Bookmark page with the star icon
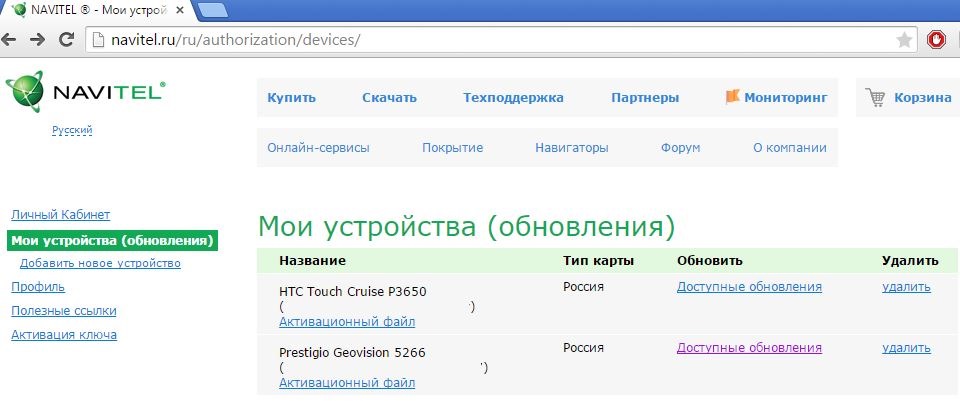Viewport: 960px width, 401px height. pyautogui.click(x=904, y=40)
